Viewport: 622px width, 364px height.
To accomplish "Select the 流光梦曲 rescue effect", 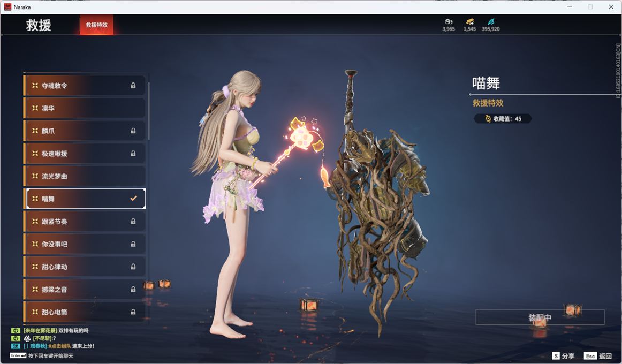I will (85, 176).
